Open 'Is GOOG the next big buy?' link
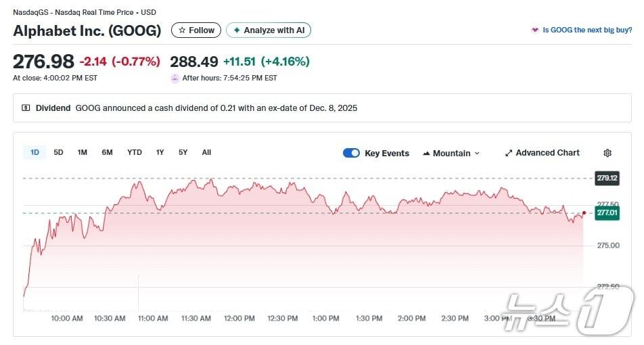This screenshot has height=345, width=644. (587, 30)
